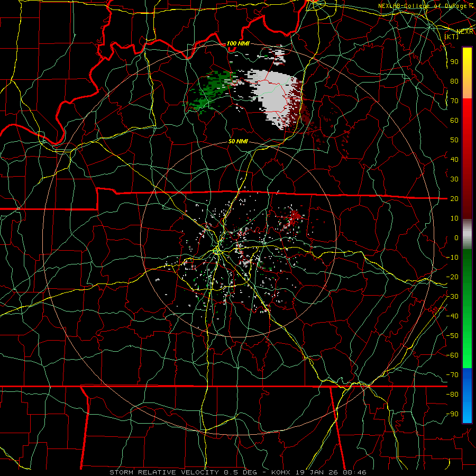Click the 0 label on velocity scale

point(456,238)
